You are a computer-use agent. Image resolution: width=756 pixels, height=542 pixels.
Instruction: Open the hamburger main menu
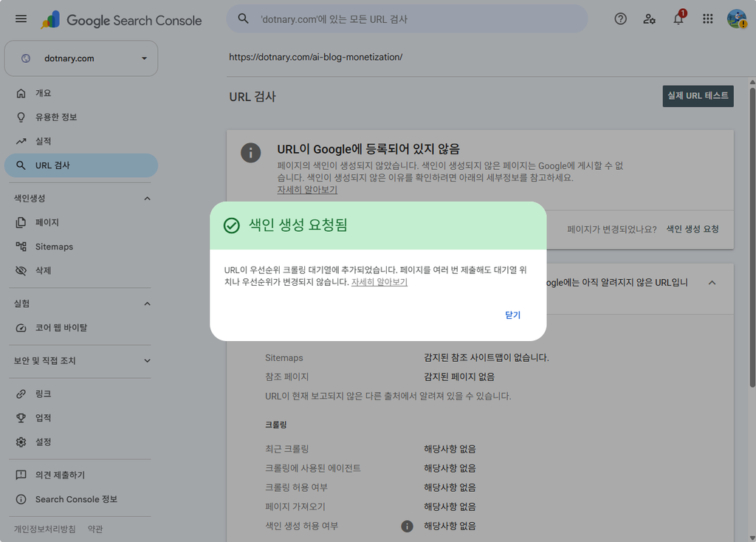[21, 19]
